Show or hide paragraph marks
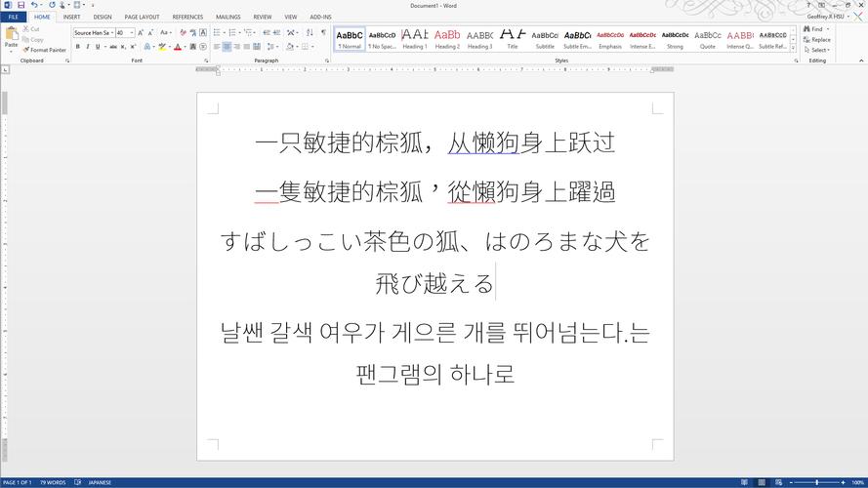Viewport: 868px width, 488px height. [323, 33]
